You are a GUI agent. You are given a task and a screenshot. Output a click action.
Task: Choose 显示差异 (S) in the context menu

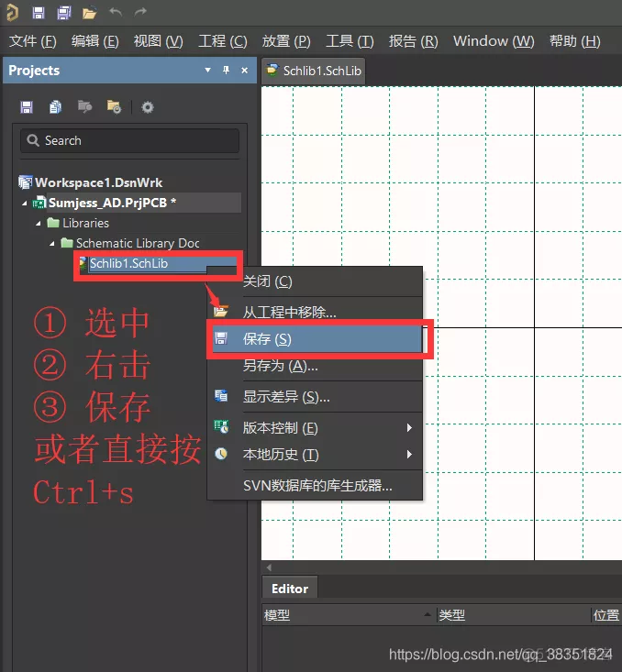(315, 397)
